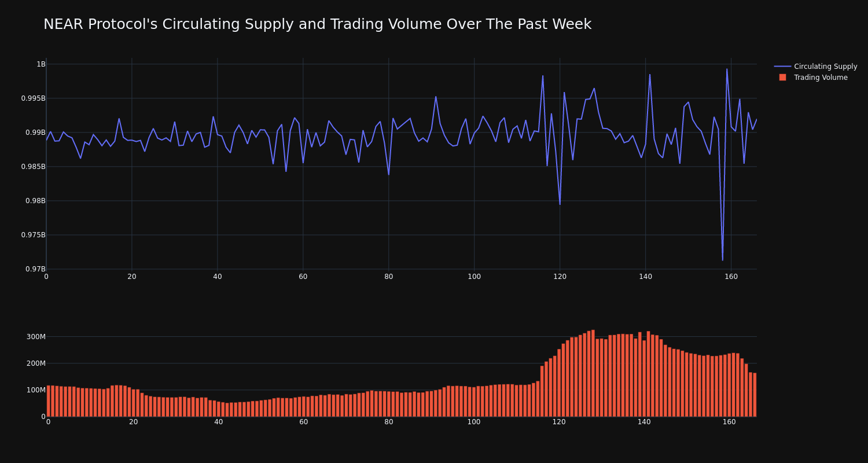Click x-axis tick 140 on volume chart

(x=644, y=422)
